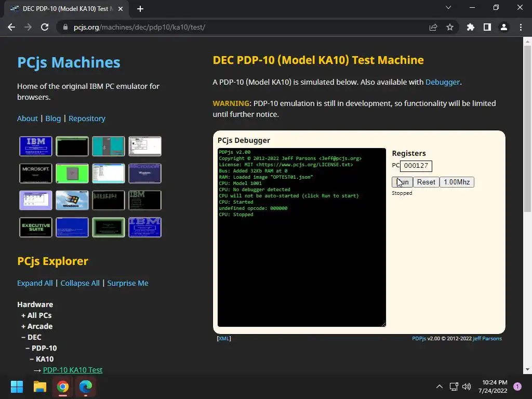The width and height of the screenshot is (532, 399).
Task: Open the Chrome three-dot menu
Action: click(x=521, y=27)
